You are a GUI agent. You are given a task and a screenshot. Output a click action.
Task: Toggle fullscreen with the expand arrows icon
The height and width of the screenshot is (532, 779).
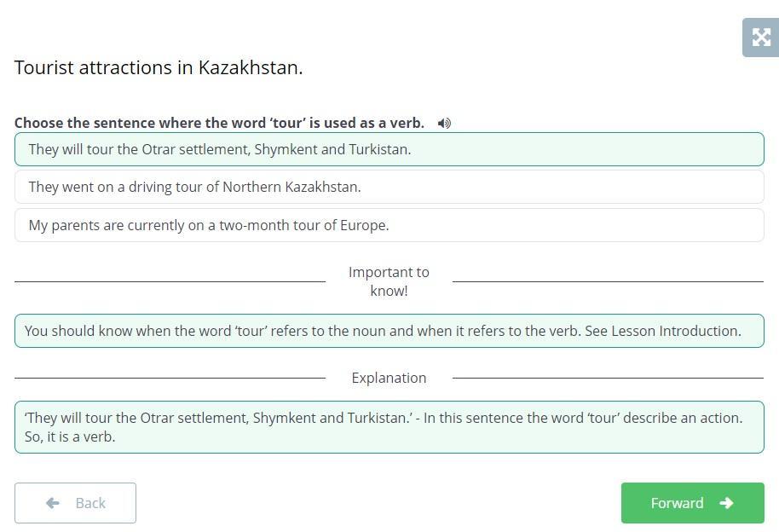(x=760, y=38)
